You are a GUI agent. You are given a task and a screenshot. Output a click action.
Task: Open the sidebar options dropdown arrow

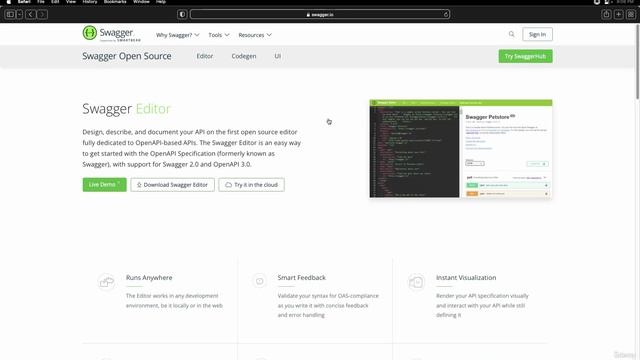pos(20,15)
